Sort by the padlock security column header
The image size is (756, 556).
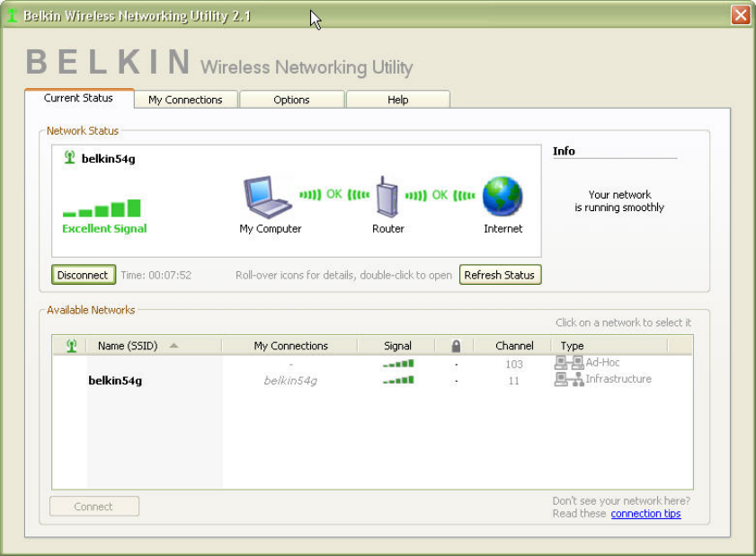[x=456, y=346]
